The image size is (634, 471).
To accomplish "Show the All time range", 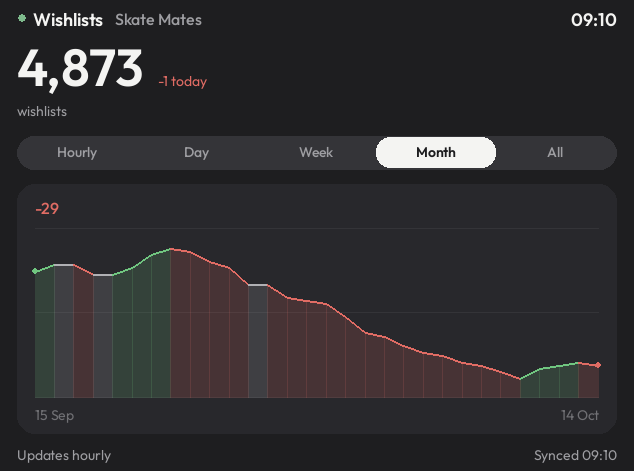I will tap(555, 152).
